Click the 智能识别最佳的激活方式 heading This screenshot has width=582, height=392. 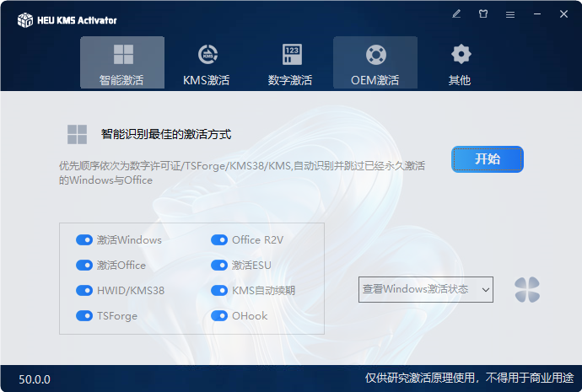166,134
